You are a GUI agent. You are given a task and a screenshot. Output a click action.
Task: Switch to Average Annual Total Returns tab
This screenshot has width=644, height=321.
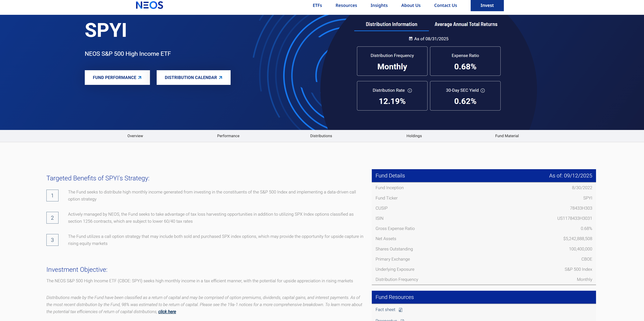pos(466,24)
